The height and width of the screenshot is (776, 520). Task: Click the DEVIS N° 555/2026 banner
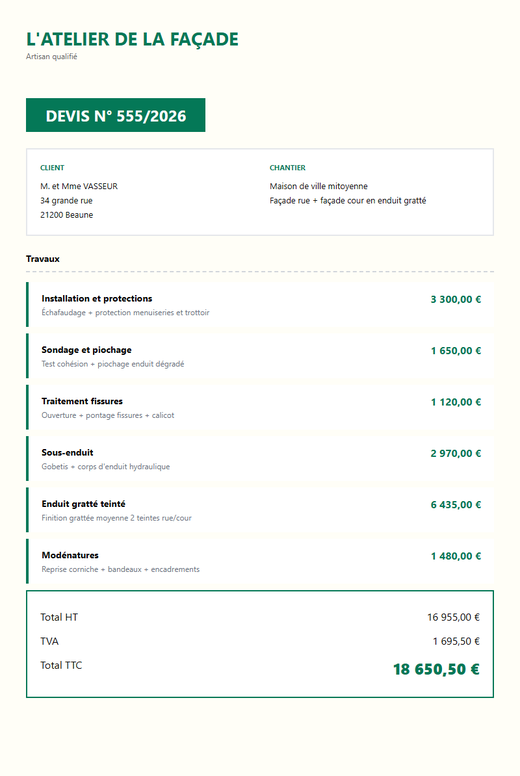116,115
